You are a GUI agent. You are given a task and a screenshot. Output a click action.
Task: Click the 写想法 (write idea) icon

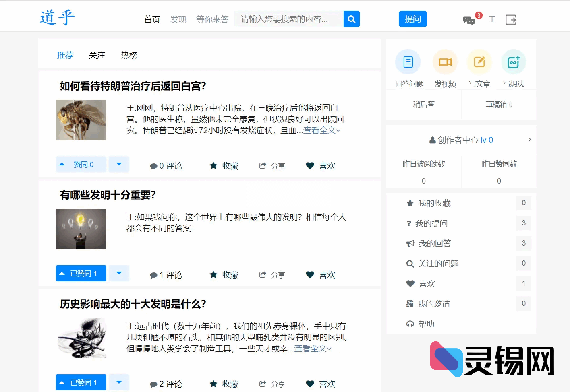click(x=513, y=62)
